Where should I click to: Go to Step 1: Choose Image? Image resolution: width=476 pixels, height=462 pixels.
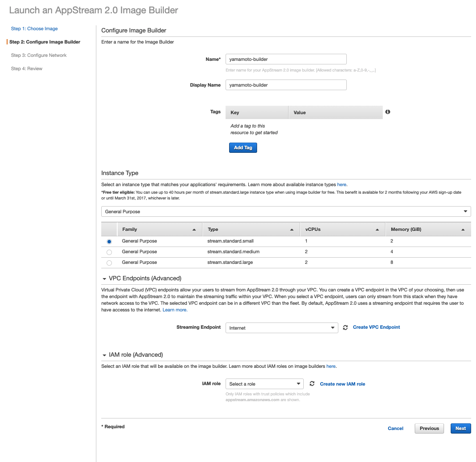click(x=34, y=28)
